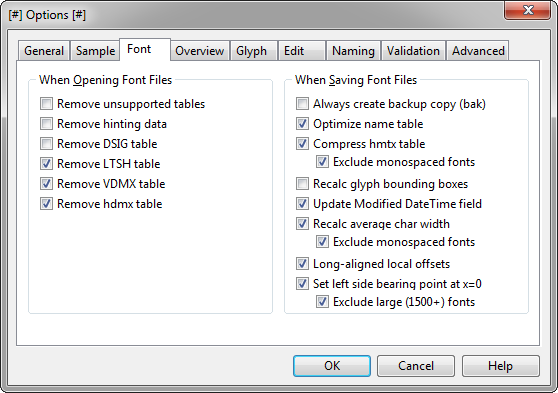Go to the Overview tab
The width and height of the screenshot is (558, 393).
200,51
